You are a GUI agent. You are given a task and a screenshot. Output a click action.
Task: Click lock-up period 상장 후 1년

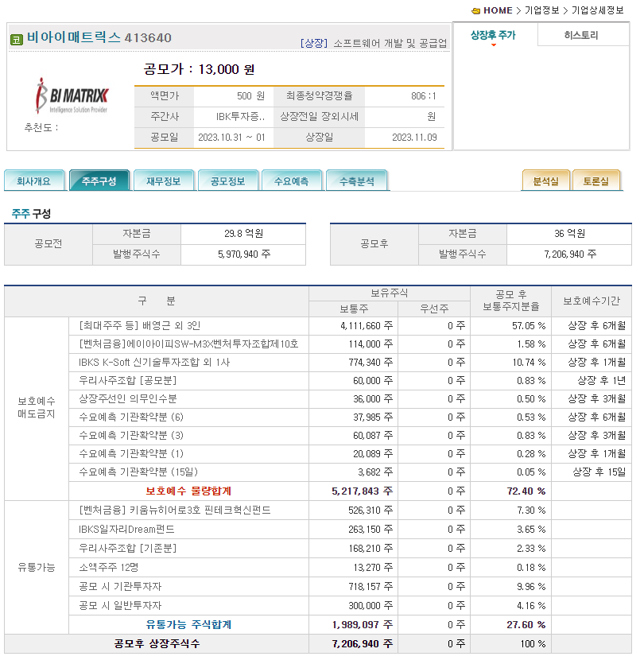point(601,380)
